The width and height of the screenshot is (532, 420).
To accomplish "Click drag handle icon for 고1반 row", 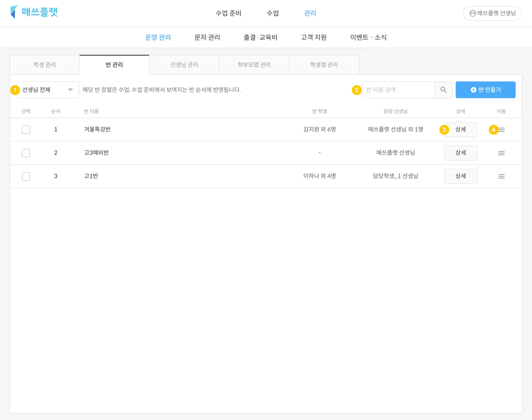I will (x=501, y=176).
